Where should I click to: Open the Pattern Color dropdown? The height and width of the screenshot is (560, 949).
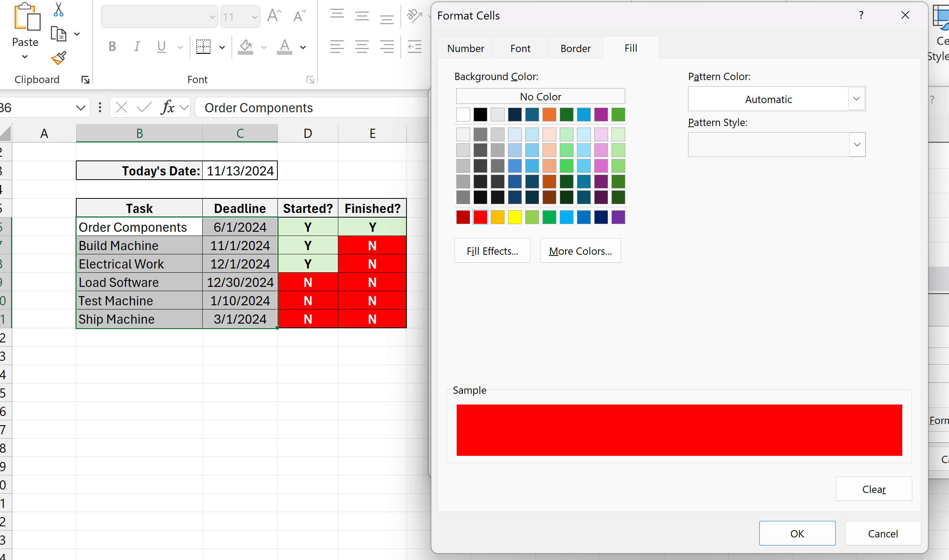coord(856,99)
